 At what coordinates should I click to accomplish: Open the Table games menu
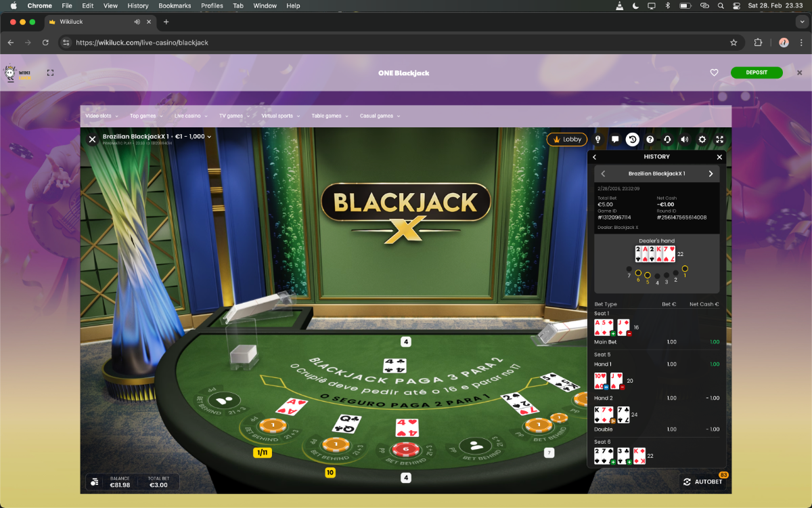pyautogui.click(x=330, y=116)
